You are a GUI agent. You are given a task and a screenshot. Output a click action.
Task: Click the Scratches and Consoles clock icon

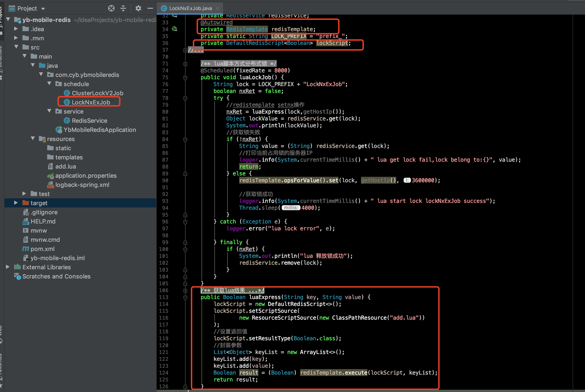[17, 276]
